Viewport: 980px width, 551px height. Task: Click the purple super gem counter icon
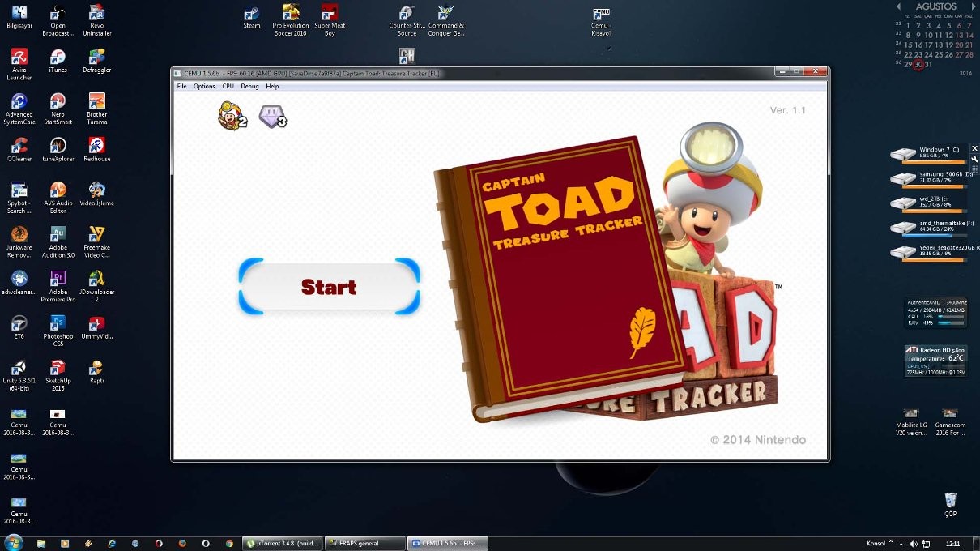click(x=272, y=117)
